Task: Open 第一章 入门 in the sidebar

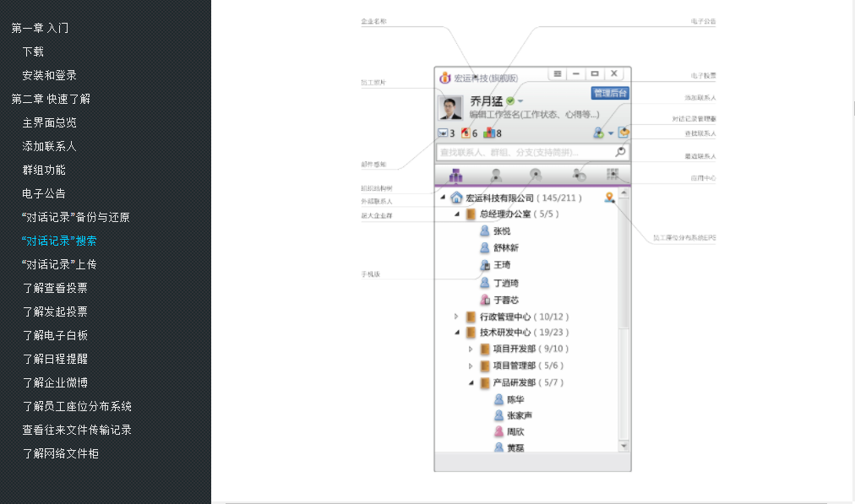Action: pos(40,28)
